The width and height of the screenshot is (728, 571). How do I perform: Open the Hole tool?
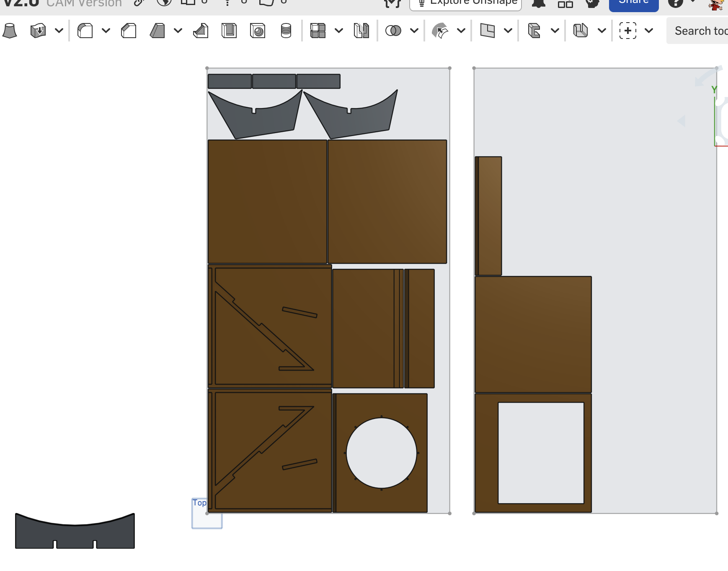point(258,31)
